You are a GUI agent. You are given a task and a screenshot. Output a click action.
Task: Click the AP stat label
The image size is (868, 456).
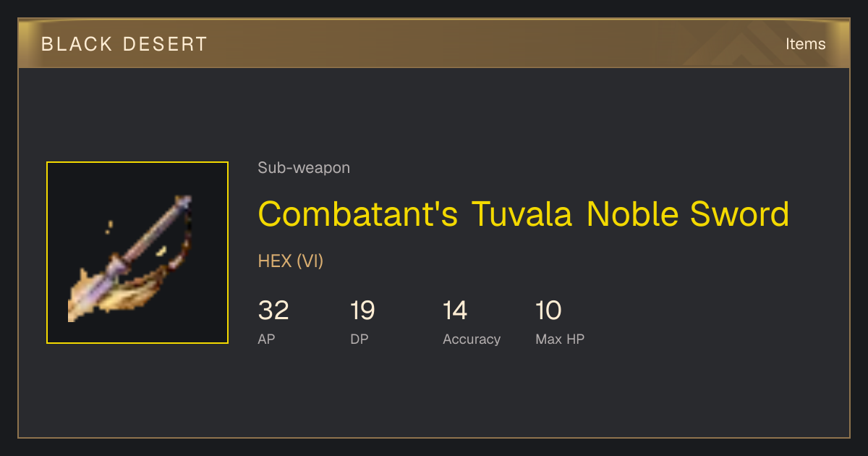tap(266, 339)
